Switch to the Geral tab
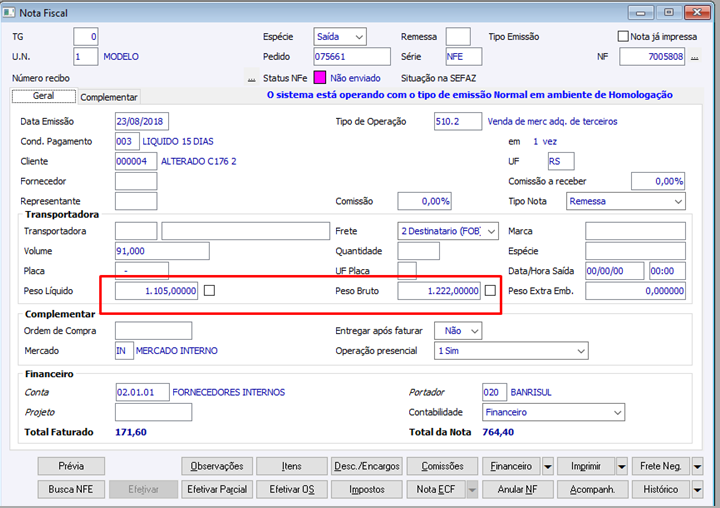 coord(44,96)
